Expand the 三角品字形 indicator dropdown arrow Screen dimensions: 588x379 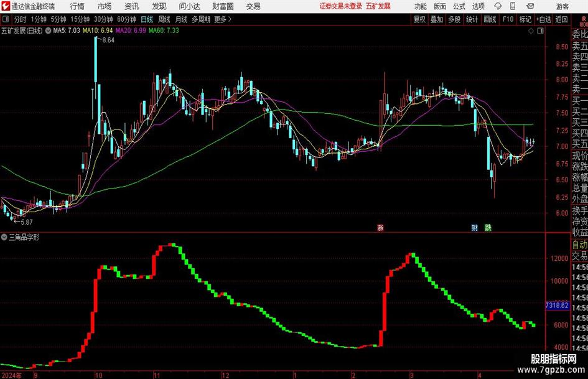[x=4, y=237]
